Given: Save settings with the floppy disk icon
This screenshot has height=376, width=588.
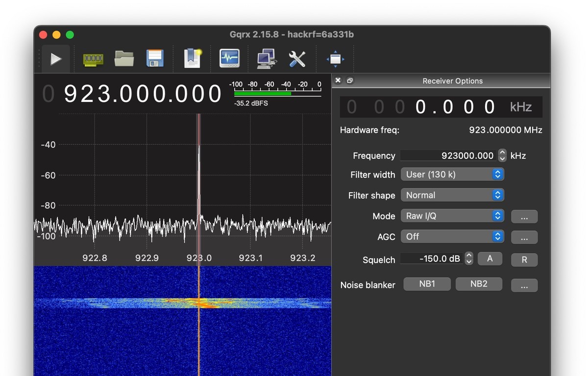Looking at the screenshot, I should (x=155, y=59).
